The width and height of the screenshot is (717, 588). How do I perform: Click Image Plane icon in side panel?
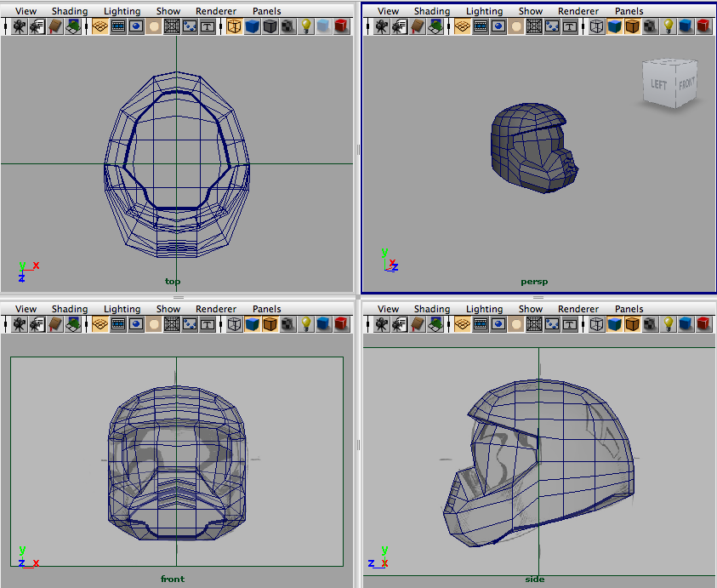tap(435, 324)
